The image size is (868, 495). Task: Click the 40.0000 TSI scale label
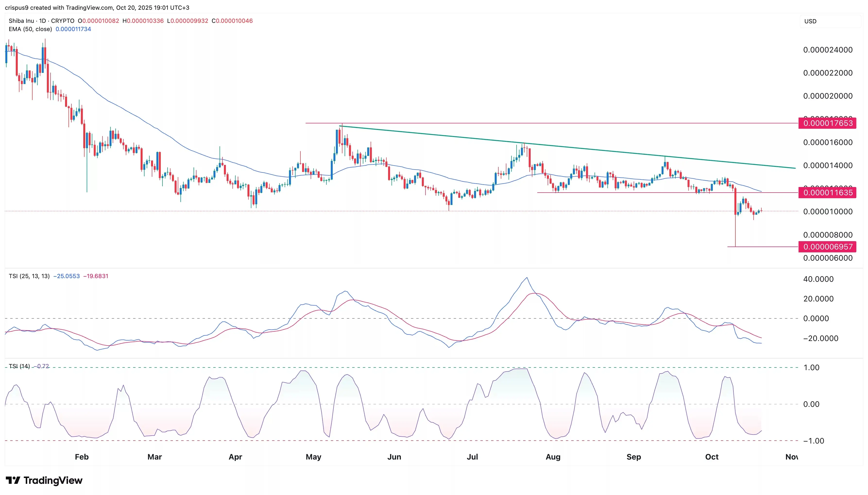point(818,279)
